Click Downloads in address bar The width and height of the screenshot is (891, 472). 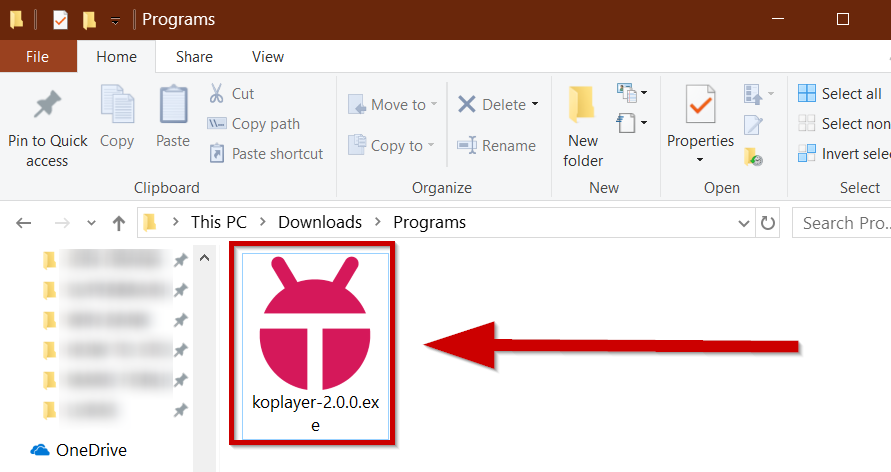pos(320,222)
